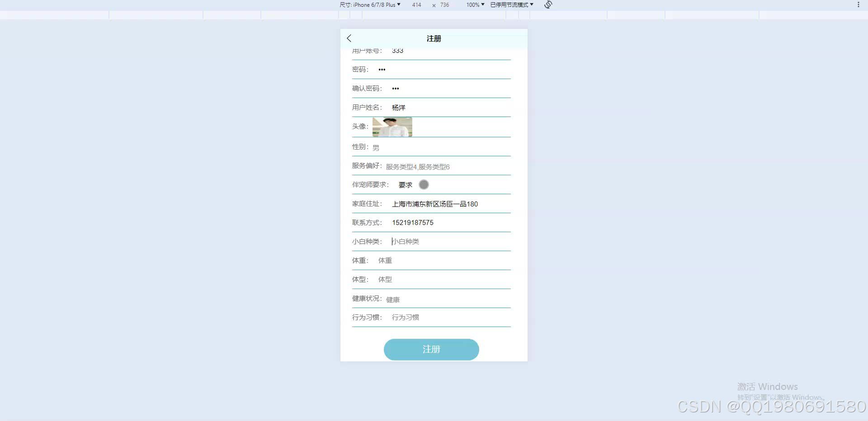Click the back arrow on the 注册 page
868x421 pixels.
click(349, 38)
